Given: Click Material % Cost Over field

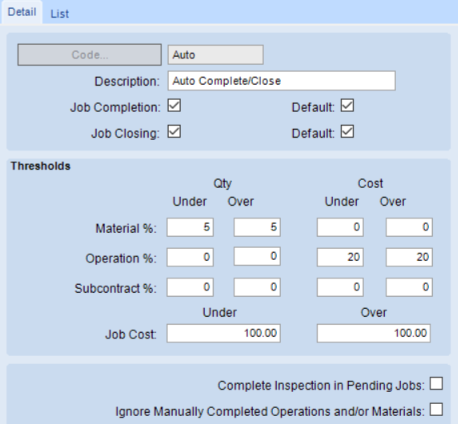Looking at the screenshot, I should coord(409,227).
